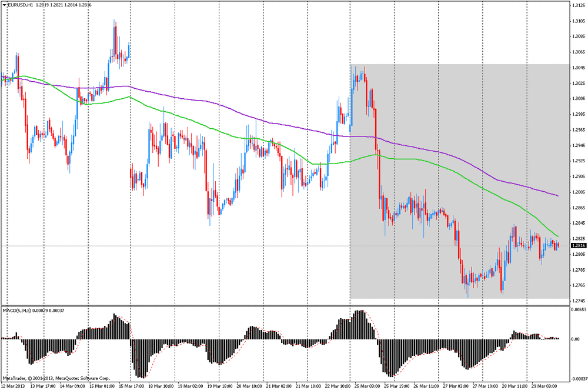Click the 18 Mar 10:00 time label
The width and height of the screenshot is (588, 390).
[x=161, y=386]
